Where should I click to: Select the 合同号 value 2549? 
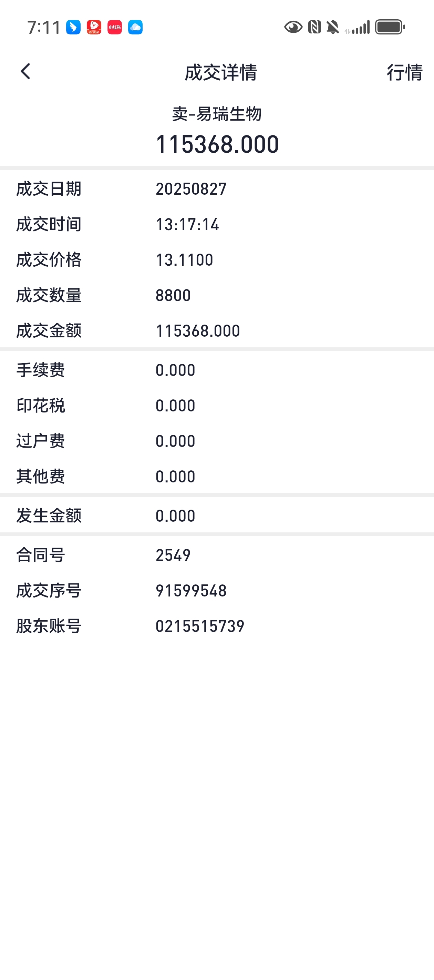[x=173, y=555]
